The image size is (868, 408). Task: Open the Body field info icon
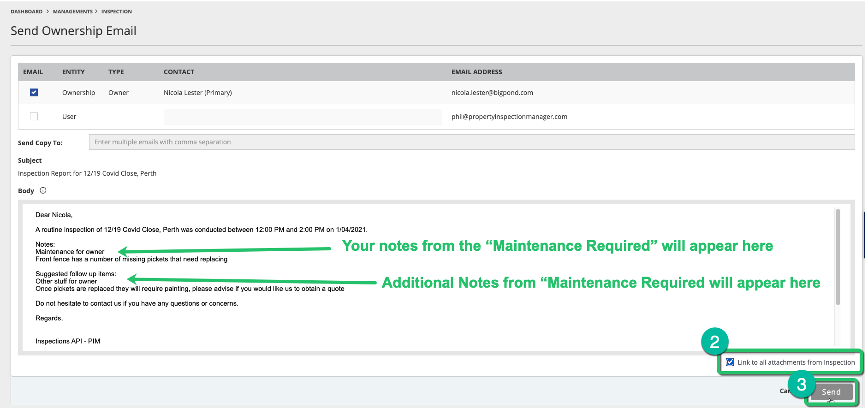coord(43,190)
